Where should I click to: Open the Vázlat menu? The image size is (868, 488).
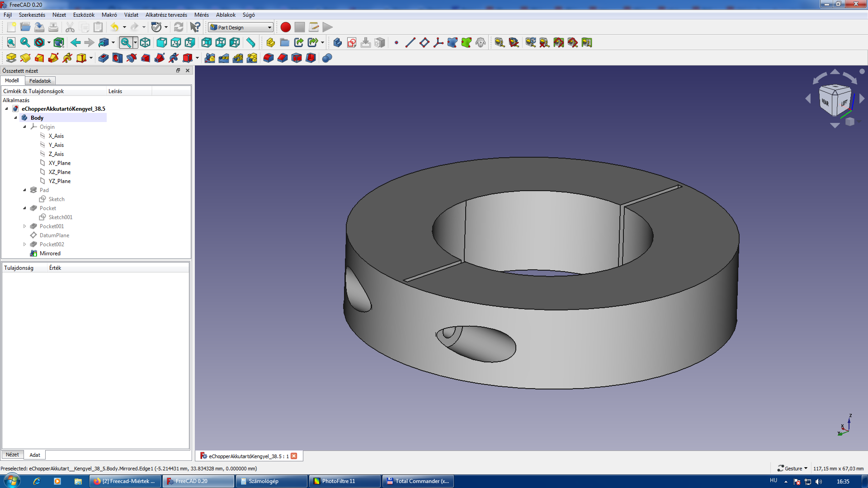click(131, 15)
